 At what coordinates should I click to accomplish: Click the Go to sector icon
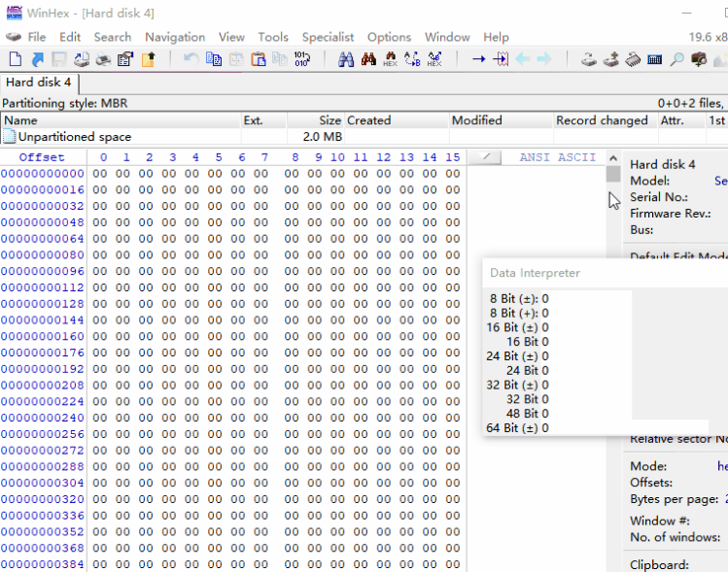[501, 59]
